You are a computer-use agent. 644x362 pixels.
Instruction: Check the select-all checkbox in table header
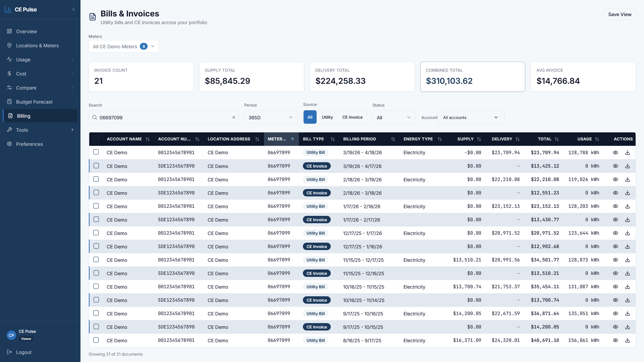[96, 139]
